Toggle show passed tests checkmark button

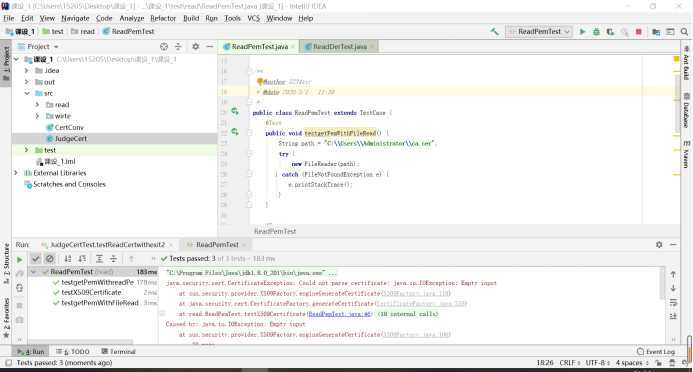[36, 259]
